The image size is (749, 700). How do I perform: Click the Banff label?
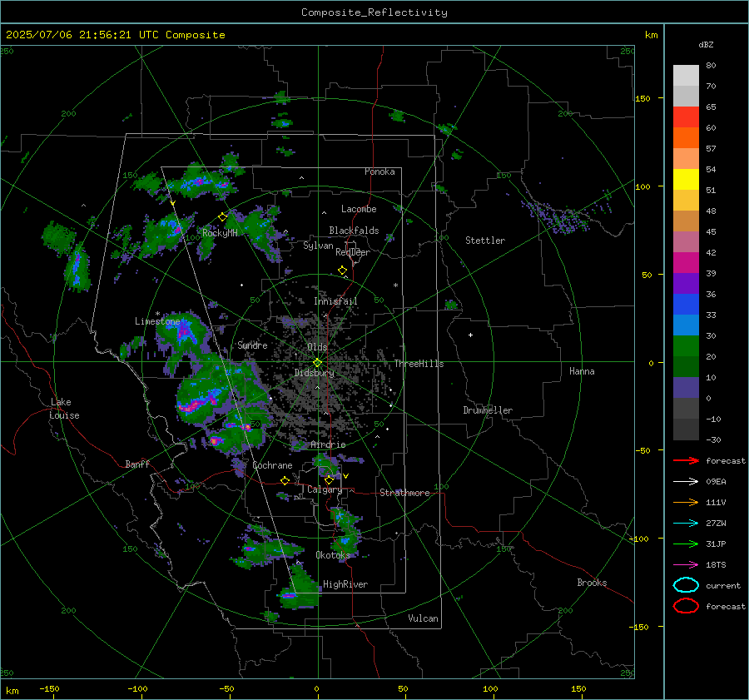[x=137, y=464]
